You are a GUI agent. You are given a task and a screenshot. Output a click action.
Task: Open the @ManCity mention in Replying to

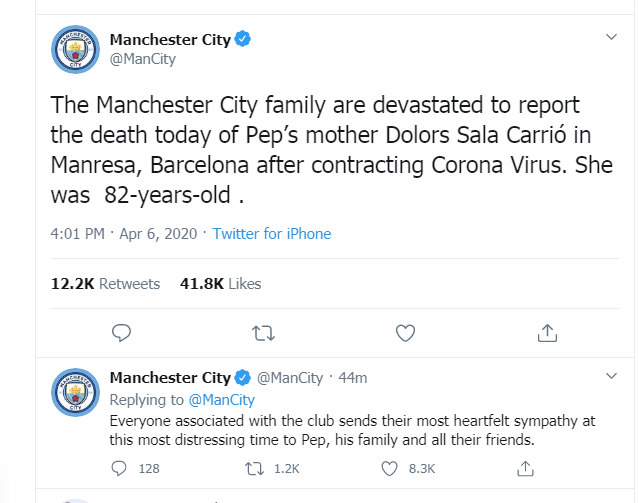(x=222, y=400)
